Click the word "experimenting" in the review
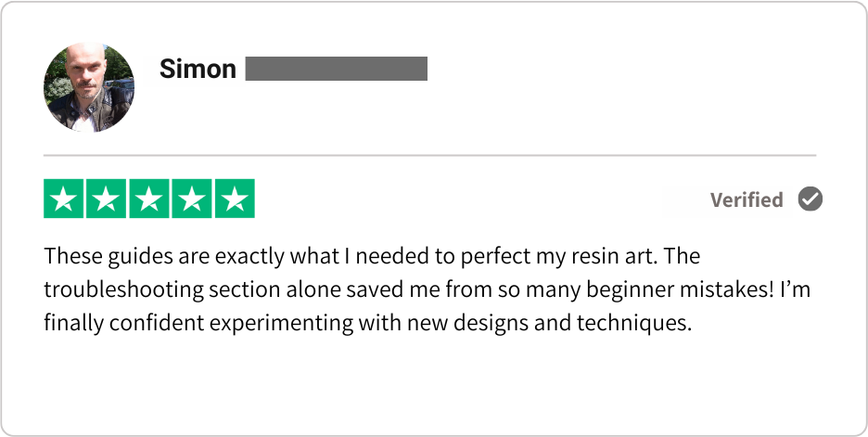 pos(281,324)
